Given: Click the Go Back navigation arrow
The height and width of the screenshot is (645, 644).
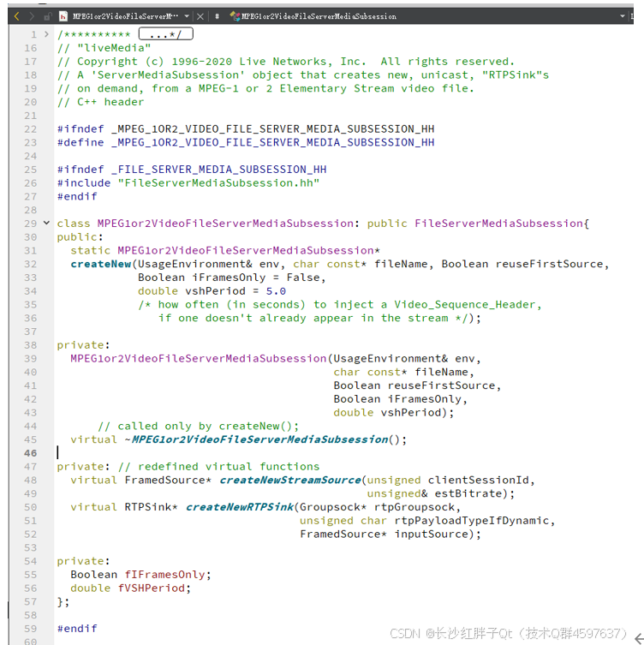Looking at the screenshot, I should tap(16, 16).
